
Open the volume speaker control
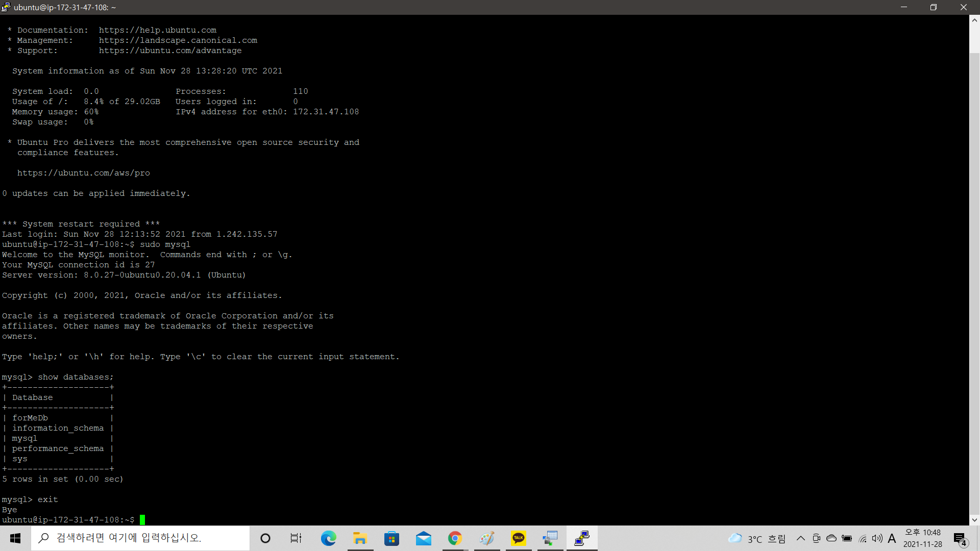(x=877, y=538)
